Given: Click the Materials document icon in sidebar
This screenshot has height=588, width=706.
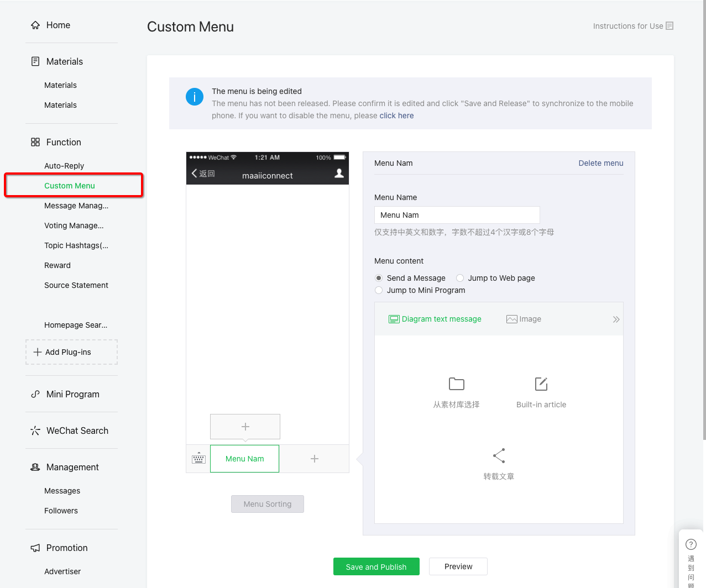Looking at the screenshot, I should click(35, 61).
